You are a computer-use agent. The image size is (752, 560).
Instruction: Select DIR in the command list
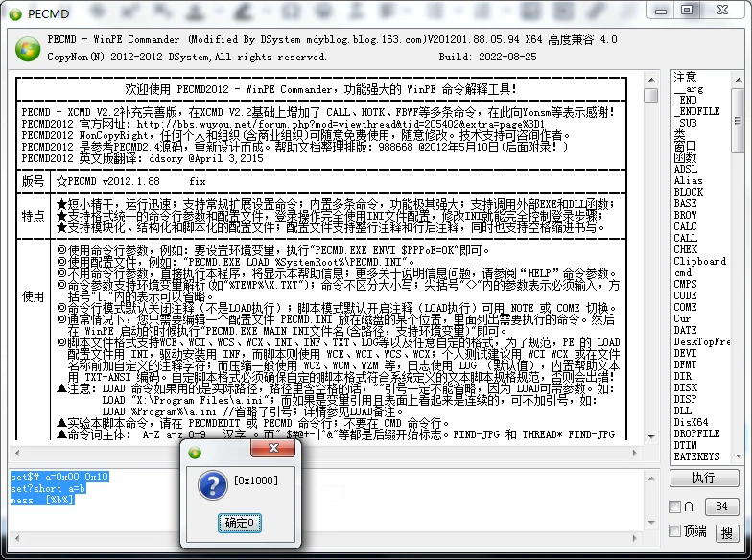[683, 376]
